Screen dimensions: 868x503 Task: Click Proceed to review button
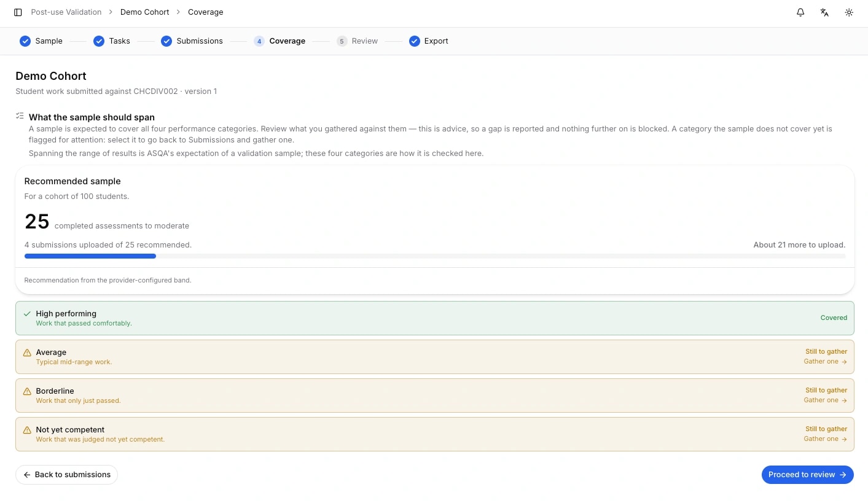click(x=808, y=475)
